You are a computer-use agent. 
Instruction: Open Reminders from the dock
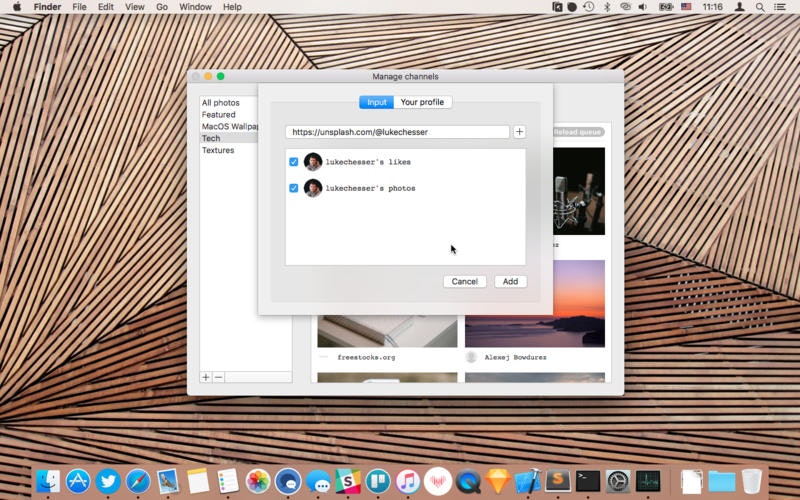click(228, 481)
